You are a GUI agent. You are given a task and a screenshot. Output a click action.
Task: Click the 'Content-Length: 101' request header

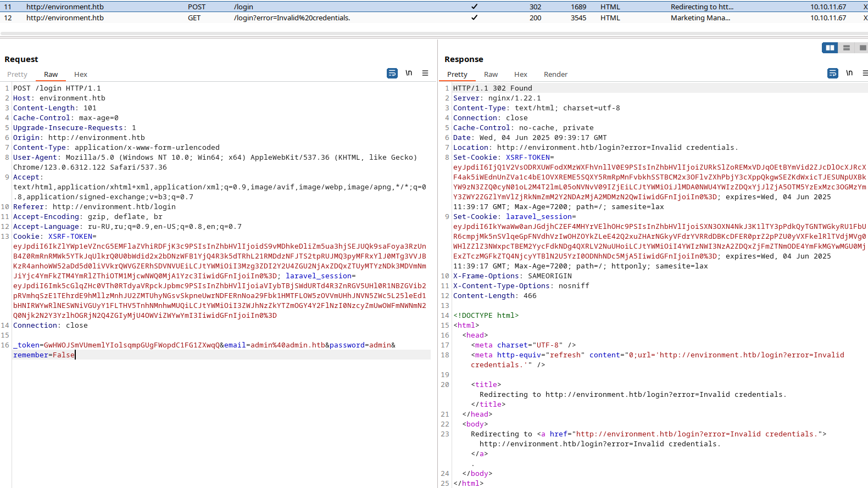click(x=55, y=108)
